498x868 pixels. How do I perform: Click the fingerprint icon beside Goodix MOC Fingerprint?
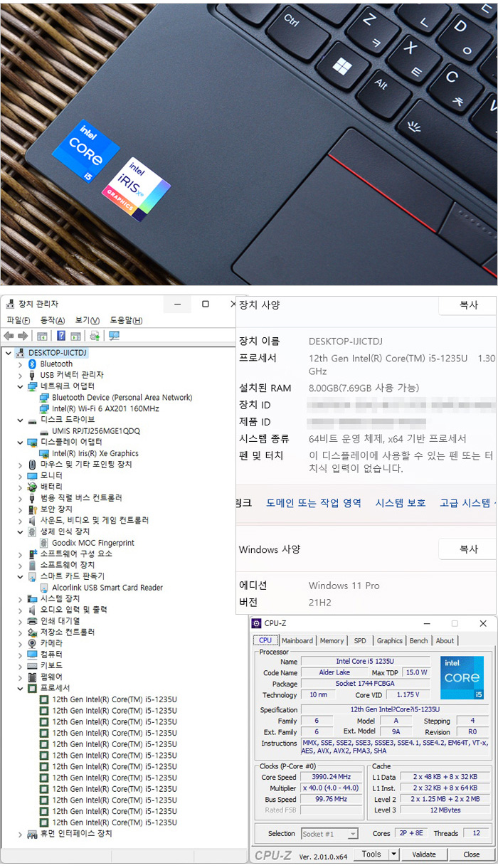point(44,543)
